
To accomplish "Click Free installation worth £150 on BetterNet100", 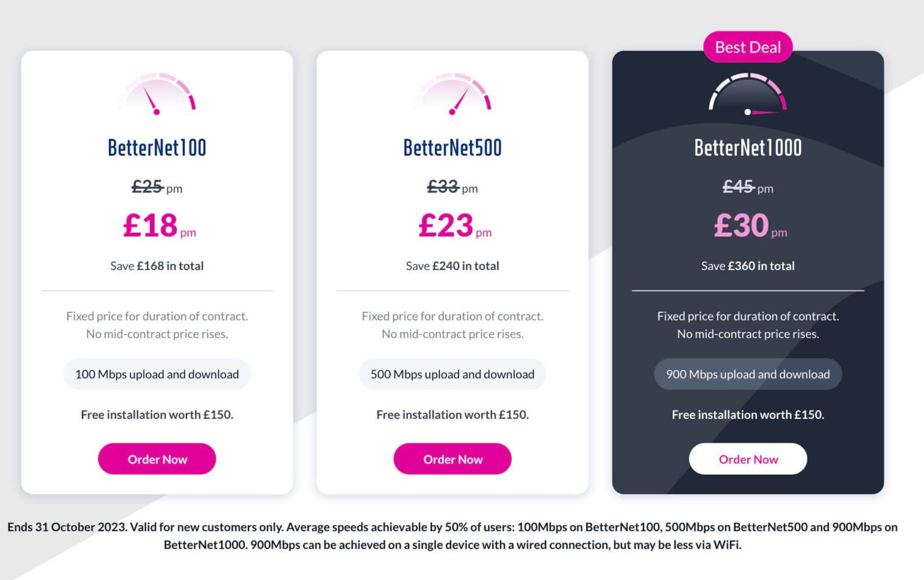I will [157, 415].
